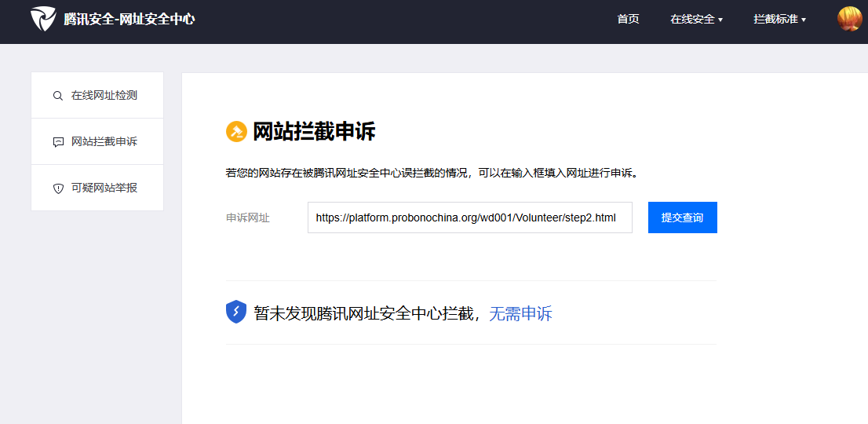Viewport: 868px width, 424px height.
Task: Expand the 在线安全 dropdown menu
Action: coord(696,20)
